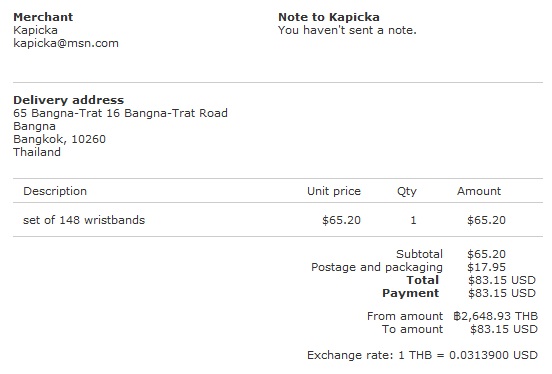Viewport: 552px width, 374px height.
Task: Click the Delivery address heading
Action: [x=69, y=100]
